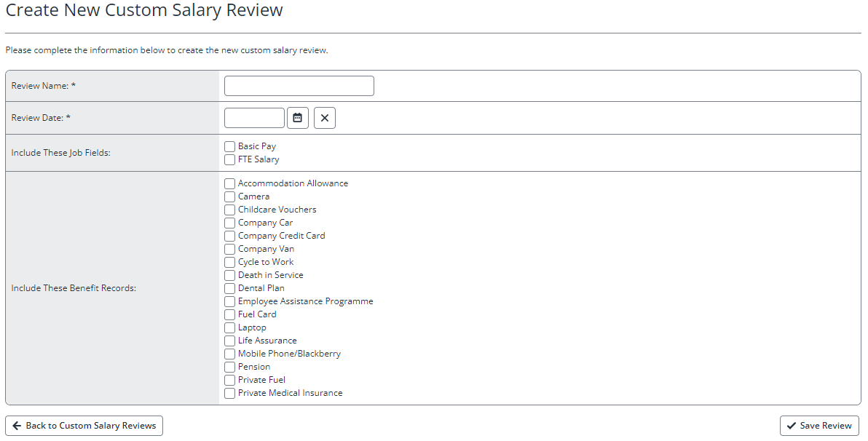Check the Mobile Phone/Blackberry checkbox

pyautogui.click(x=229, y=354)
